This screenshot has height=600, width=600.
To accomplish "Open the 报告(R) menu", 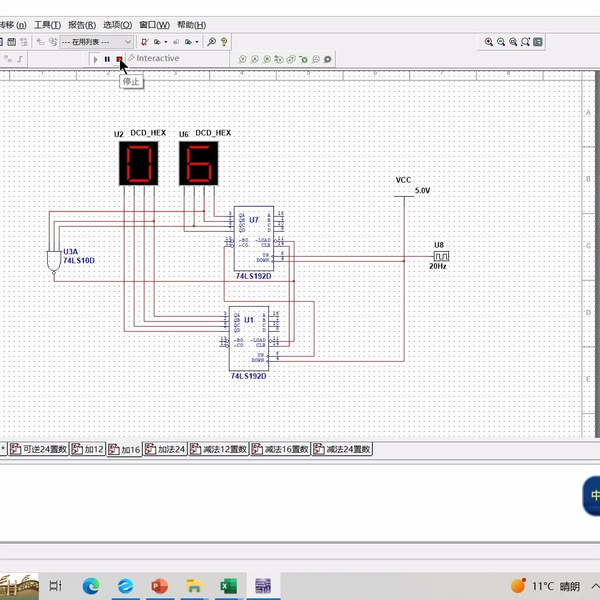I will pos(82,25).
